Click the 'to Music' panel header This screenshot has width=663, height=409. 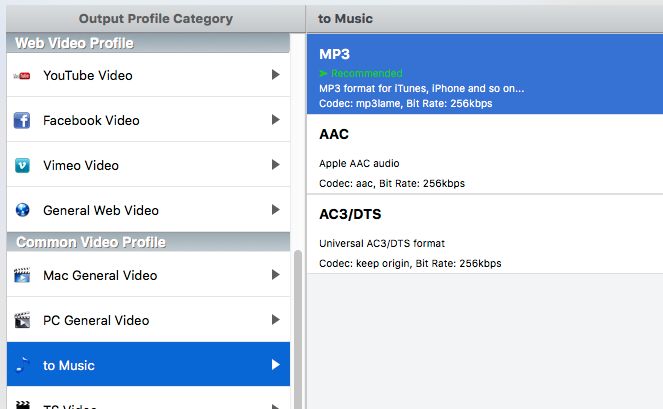(x=485, y=19)
